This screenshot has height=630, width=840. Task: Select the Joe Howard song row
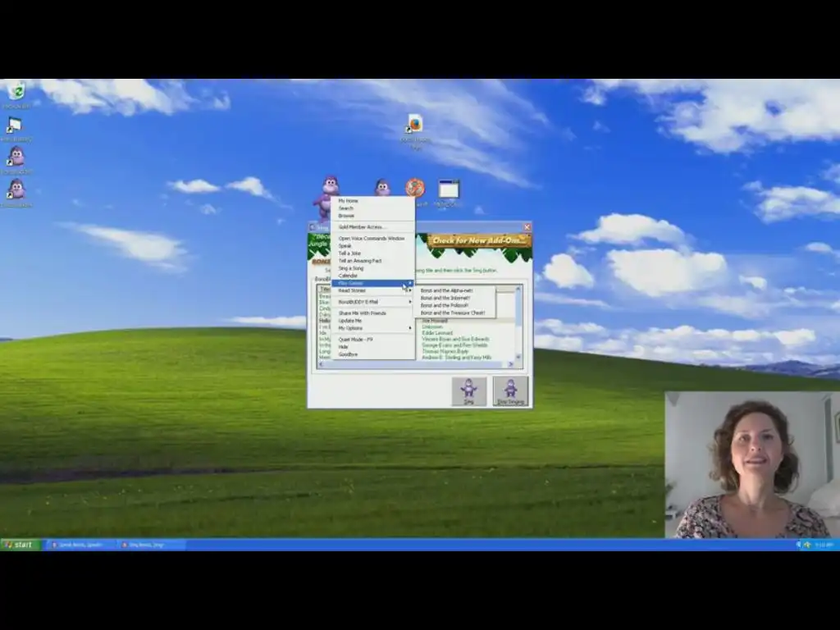coord(435,321)
